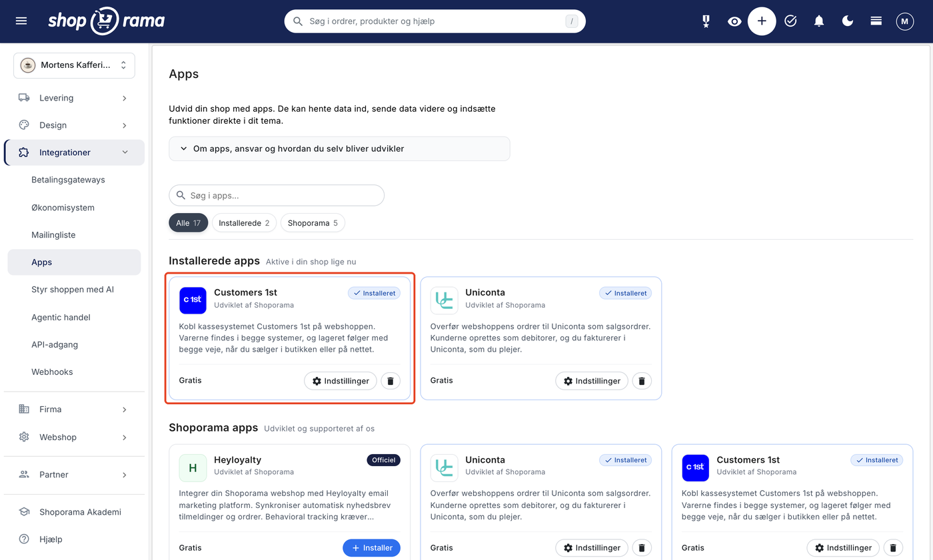Go to Økonomisystem in the sidebar

click(63, 208)
